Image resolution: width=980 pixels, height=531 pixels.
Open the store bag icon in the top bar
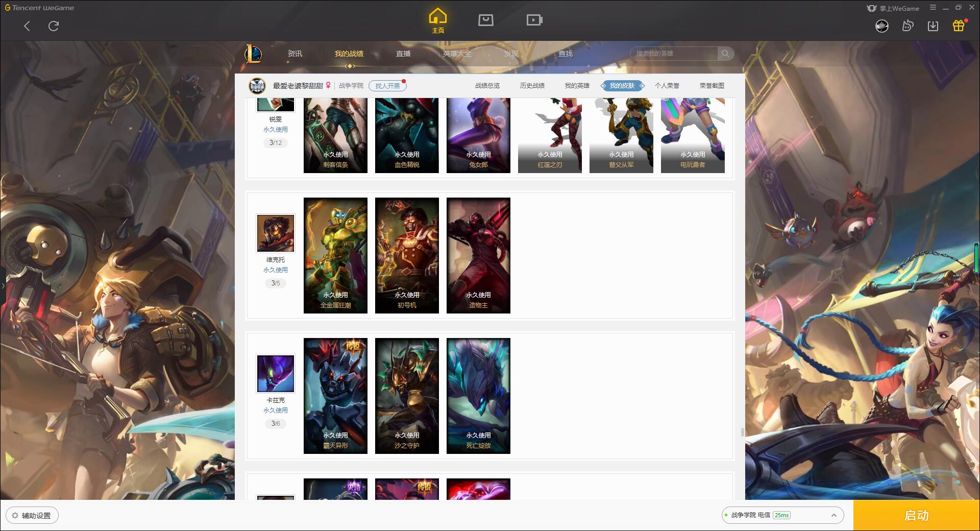pyautogui.click(x=485, y=20)
